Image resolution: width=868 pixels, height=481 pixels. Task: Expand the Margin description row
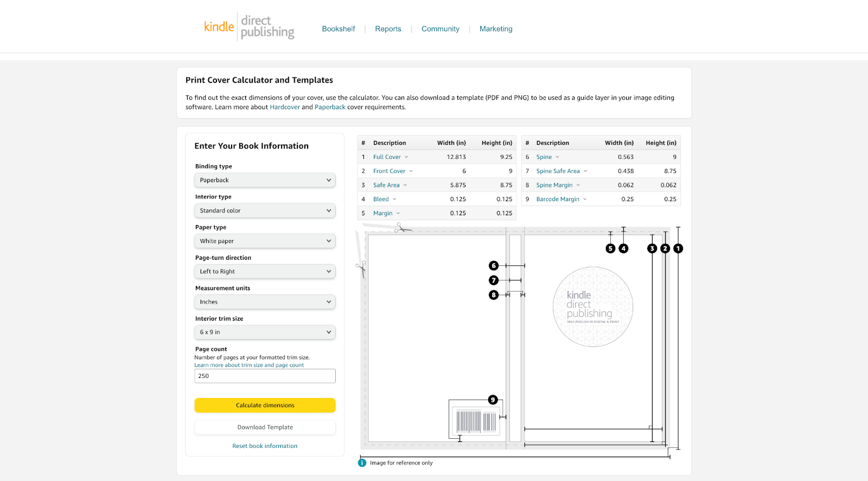coord(386,213)
